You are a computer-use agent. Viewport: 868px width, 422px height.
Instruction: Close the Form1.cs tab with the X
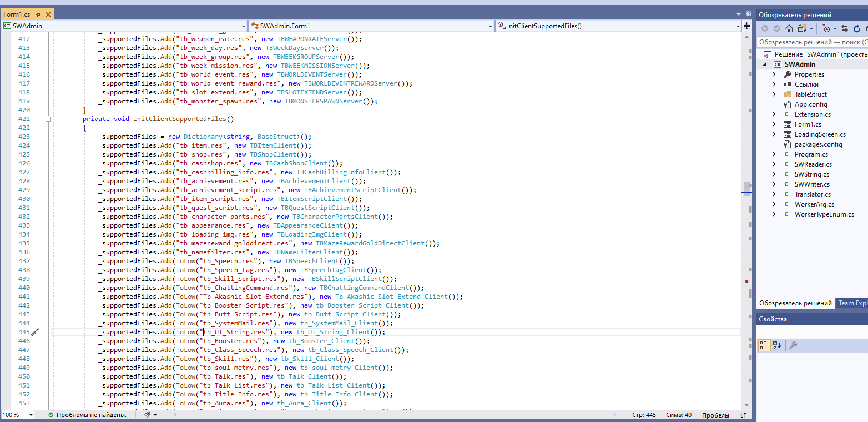coord(48,14)
